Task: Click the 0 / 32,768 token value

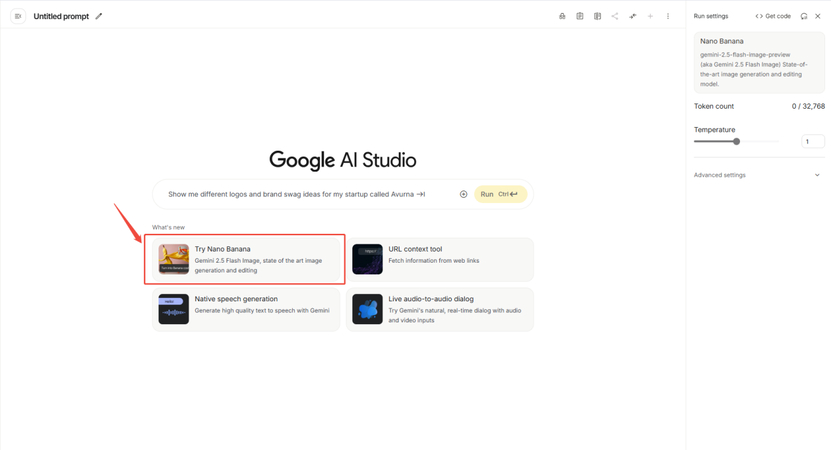Action: 808,107
